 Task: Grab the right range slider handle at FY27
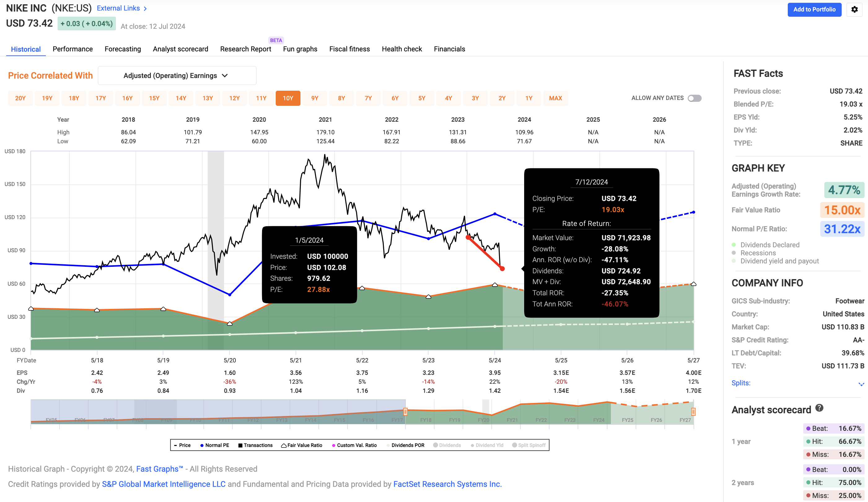[693, 412]
